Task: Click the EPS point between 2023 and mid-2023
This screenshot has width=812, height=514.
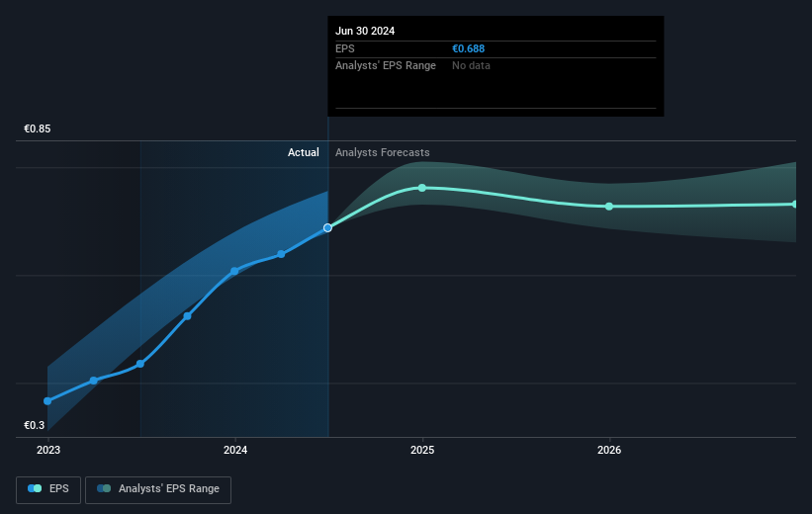Action: 94,381
